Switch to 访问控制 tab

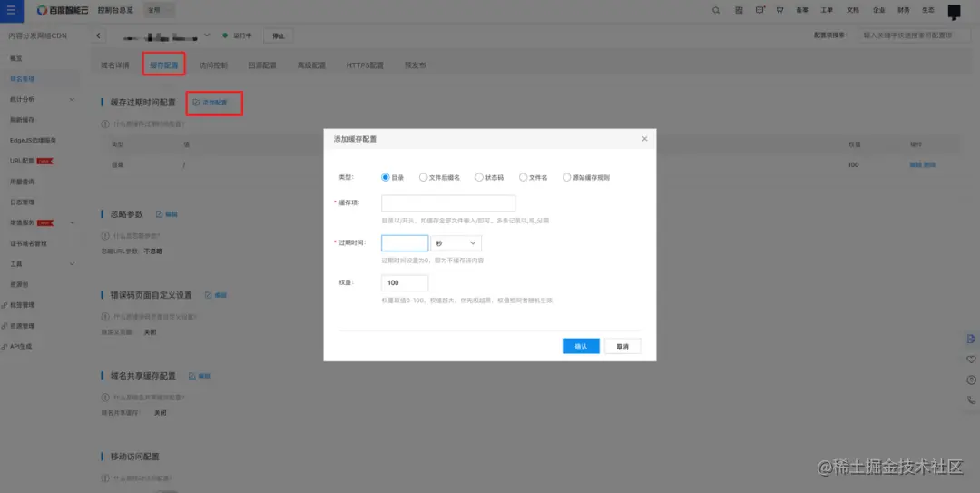pyautogui.click(x=213, y=65)
